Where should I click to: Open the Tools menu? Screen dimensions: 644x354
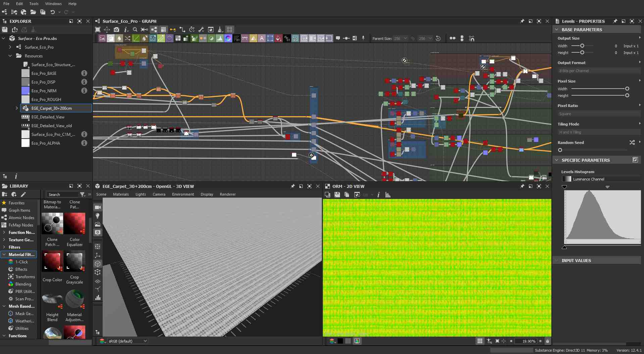[34, 4]
